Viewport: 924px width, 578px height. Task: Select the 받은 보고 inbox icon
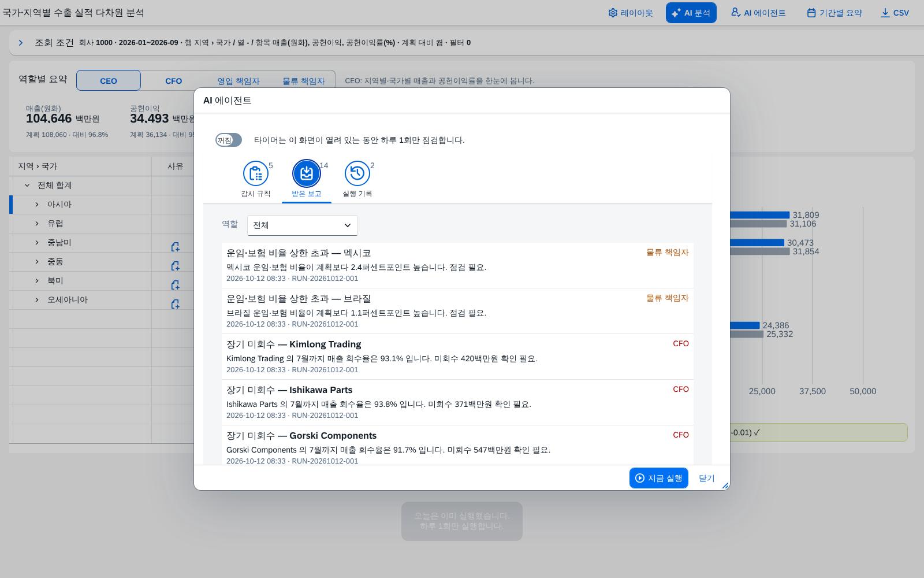(x=307, y=173)
